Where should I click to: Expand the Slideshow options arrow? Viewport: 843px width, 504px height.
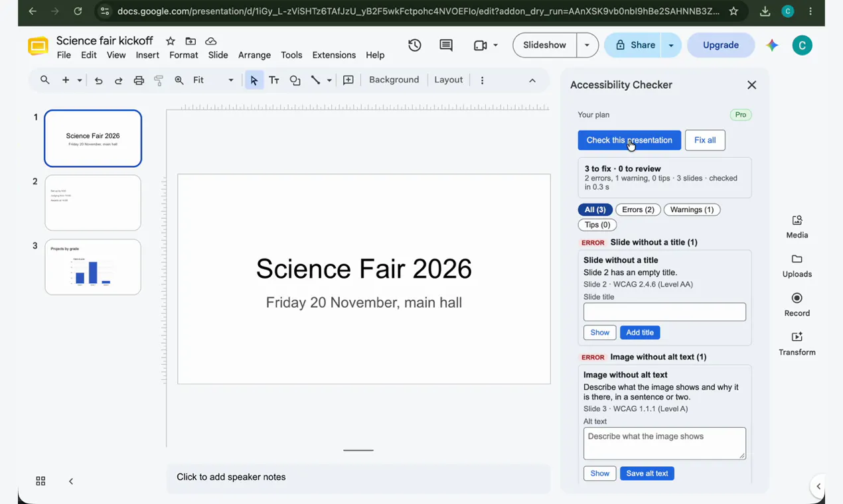(587, 45)
